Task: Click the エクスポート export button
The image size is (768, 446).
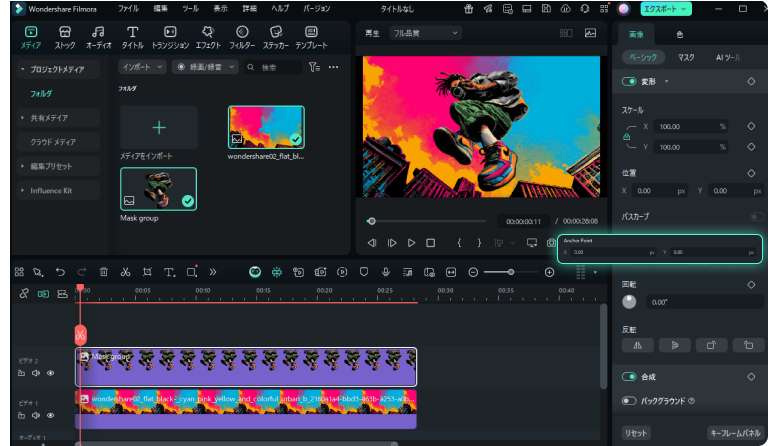Action: click(666, 9)
